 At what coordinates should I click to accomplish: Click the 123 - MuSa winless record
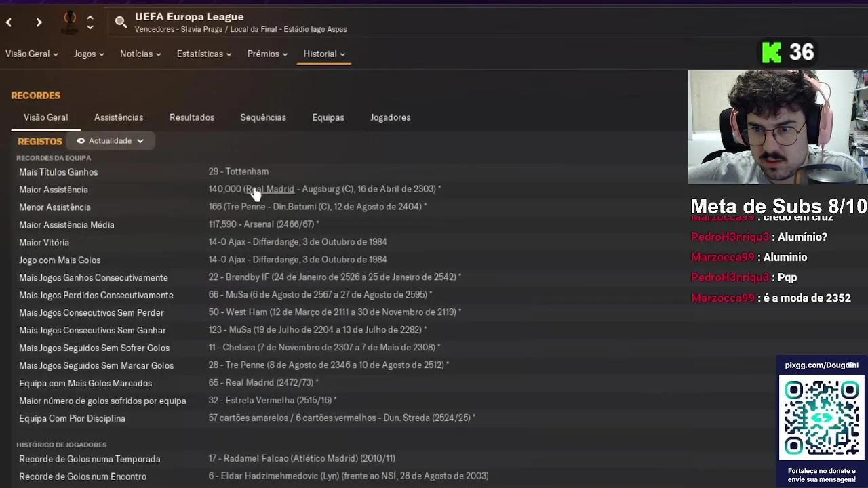coord(317,330)
